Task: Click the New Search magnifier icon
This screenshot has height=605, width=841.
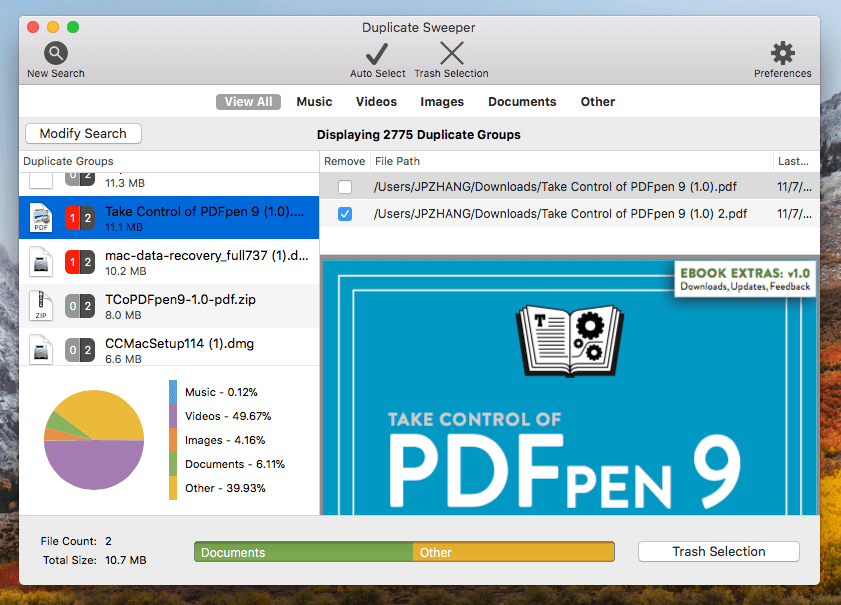Action: point(56,53)
